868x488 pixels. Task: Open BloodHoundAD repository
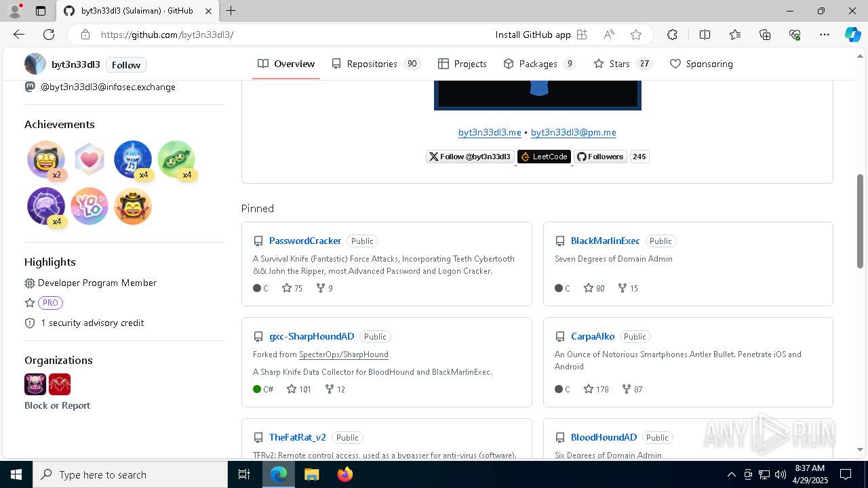click(604, 437)
